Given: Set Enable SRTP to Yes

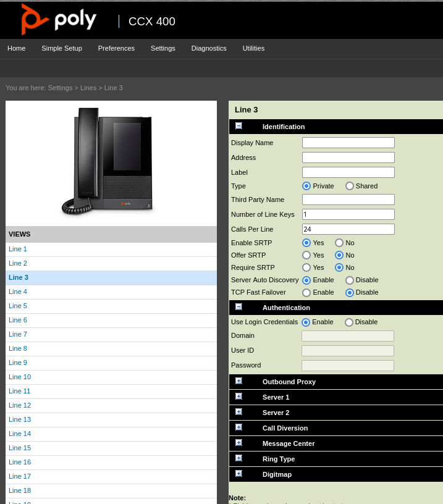Looking at the screenshot, I should 306,243.
